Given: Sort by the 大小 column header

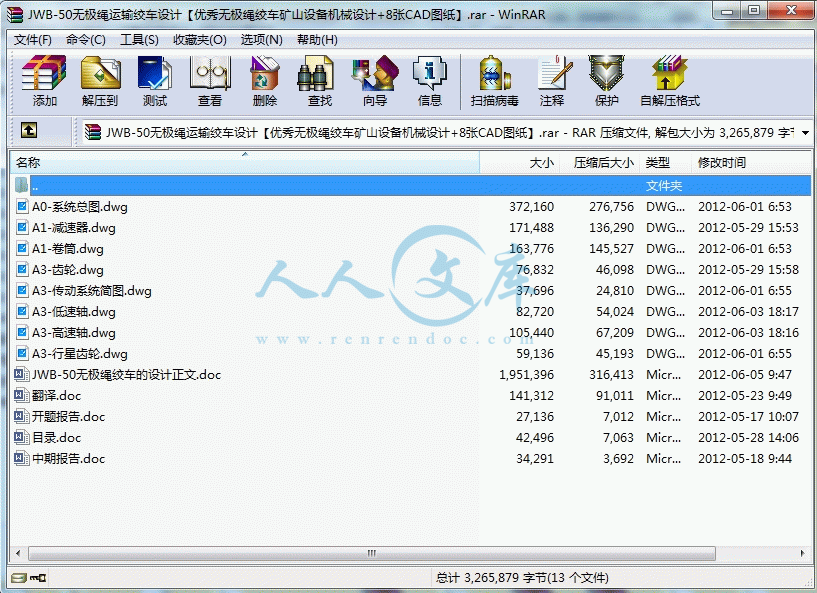Looking at the screenshot, I should coord(519,163).
